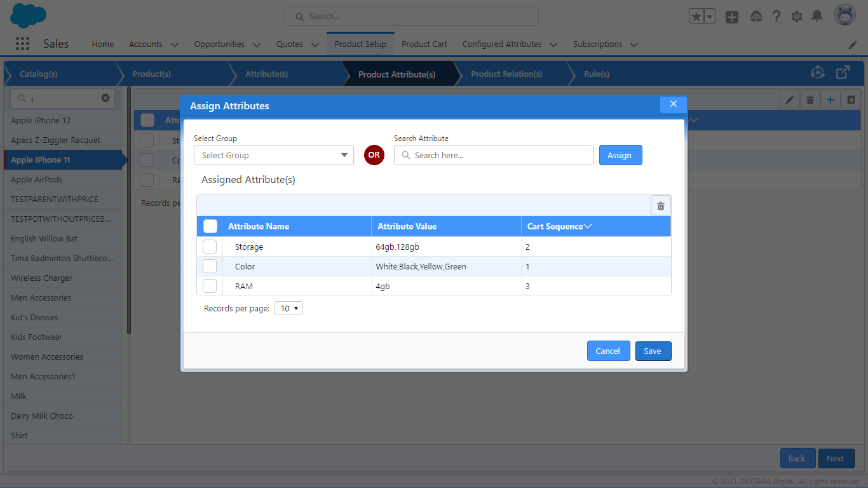Viewport: 868px width, 488px height.
Task: Click the trash icon above Assigned Attributes table
Action: (x=660, y=206)
